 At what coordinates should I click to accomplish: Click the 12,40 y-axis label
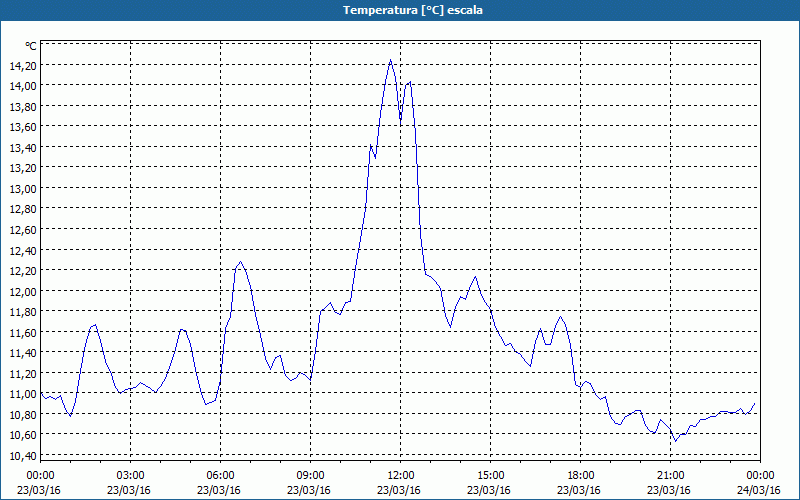(x=23, y=250)
